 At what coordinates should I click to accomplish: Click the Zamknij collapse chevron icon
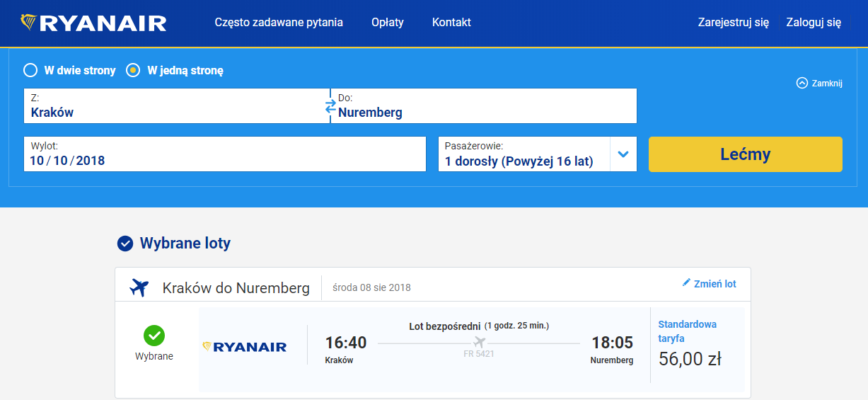(802, 83)
